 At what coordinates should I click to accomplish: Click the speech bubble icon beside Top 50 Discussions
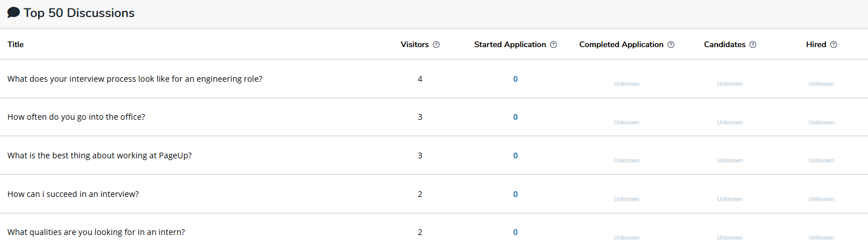(14, 12)
